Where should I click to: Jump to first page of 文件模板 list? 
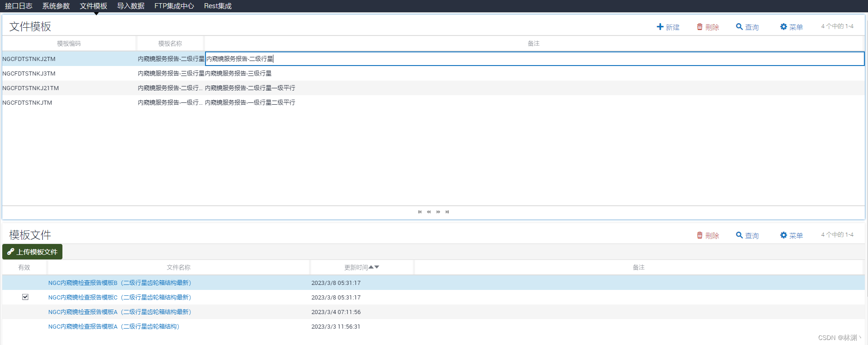[420, 212]
